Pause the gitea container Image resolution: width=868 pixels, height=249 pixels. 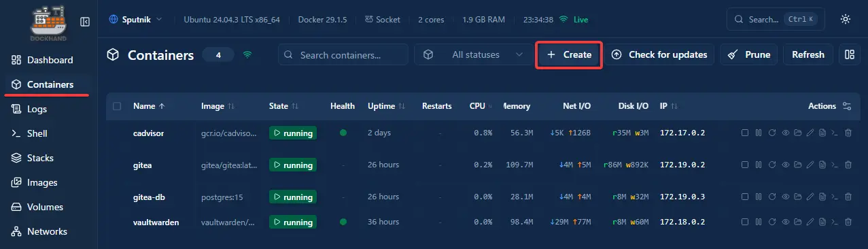point(758,165)
